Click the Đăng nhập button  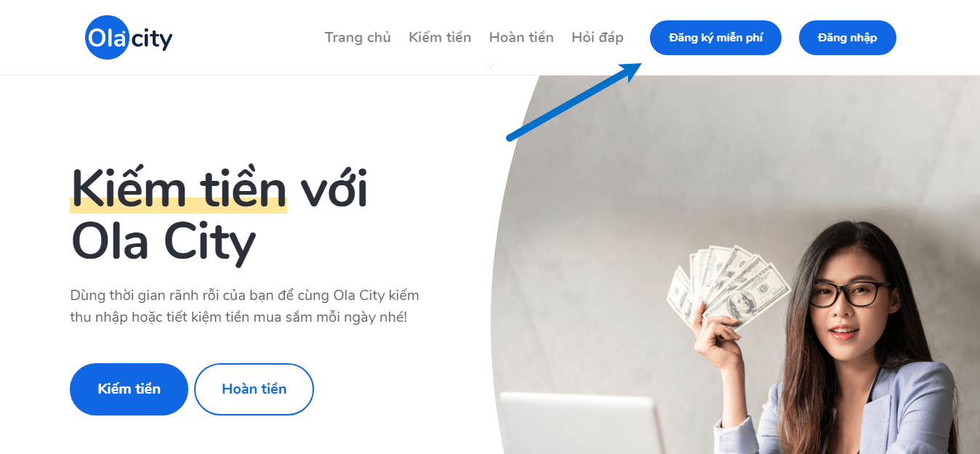click(x=848, y=38)
